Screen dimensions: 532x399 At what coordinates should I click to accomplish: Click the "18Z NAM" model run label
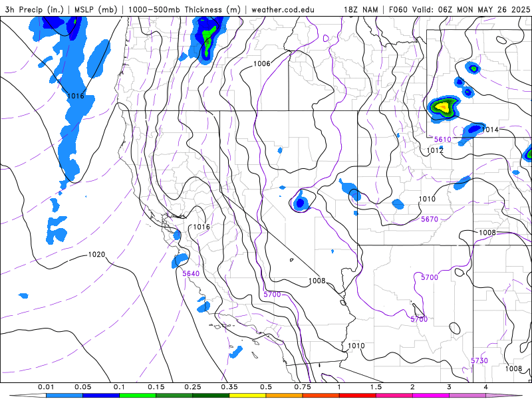(360, 9)
